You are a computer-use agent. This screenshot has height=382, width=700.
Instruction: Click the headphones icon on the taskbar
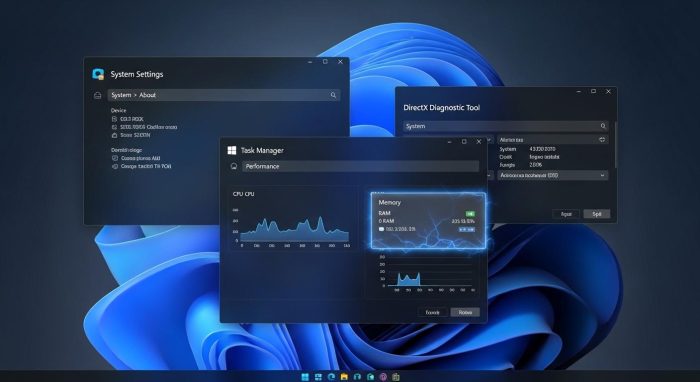coord(357,377)
